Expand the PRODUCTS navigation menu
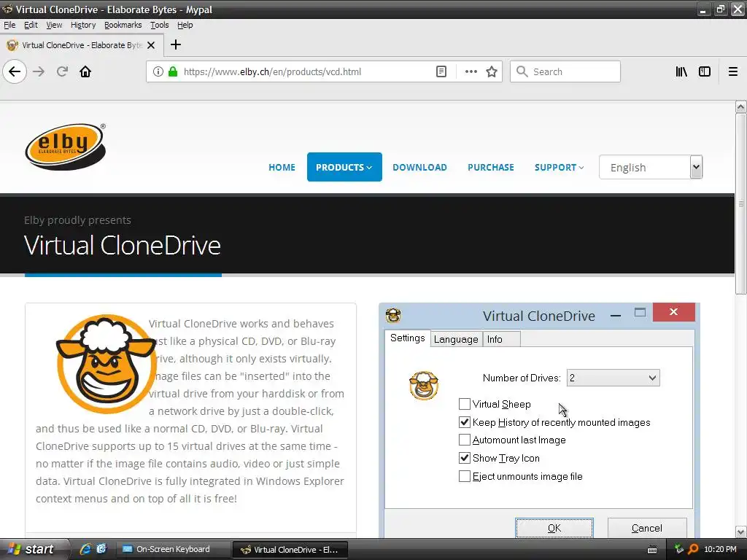Viewport: 747px width, 560px height. pyautogui.click(x=344, y=167)
